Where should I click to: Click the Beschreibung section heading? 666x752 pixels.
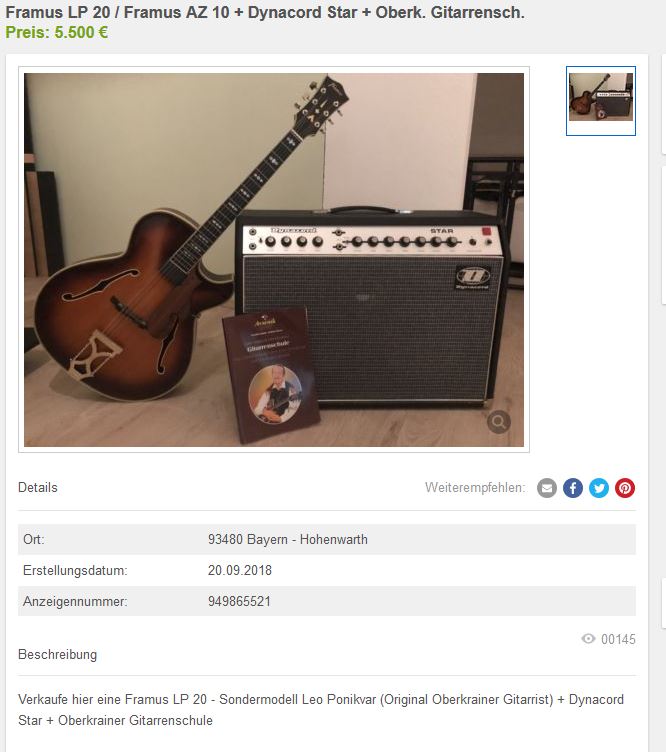click(x=58, y=655)
